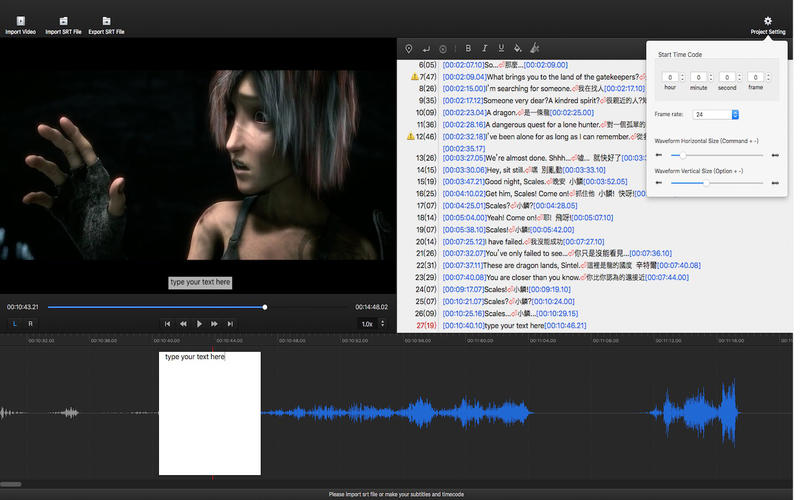Click the Import SRT File icon
The width and height of the screenshot is (800, 500).
(x=63, y=21)
